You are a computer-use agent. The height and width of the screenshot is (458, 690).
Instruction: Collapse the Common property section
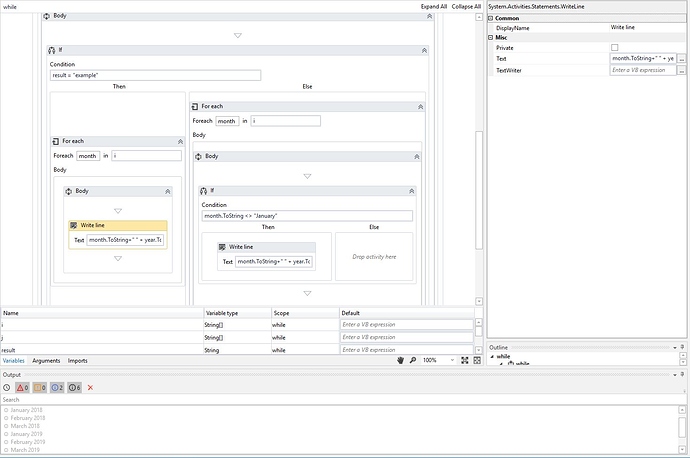(x=491, y=18)
